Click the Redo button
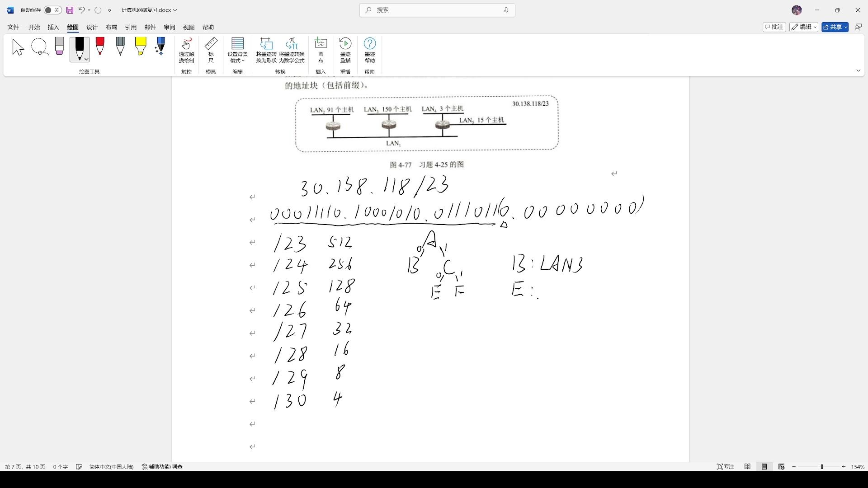Image resolution: width=868 pixels, height=488 pixels. pos(98,10)
